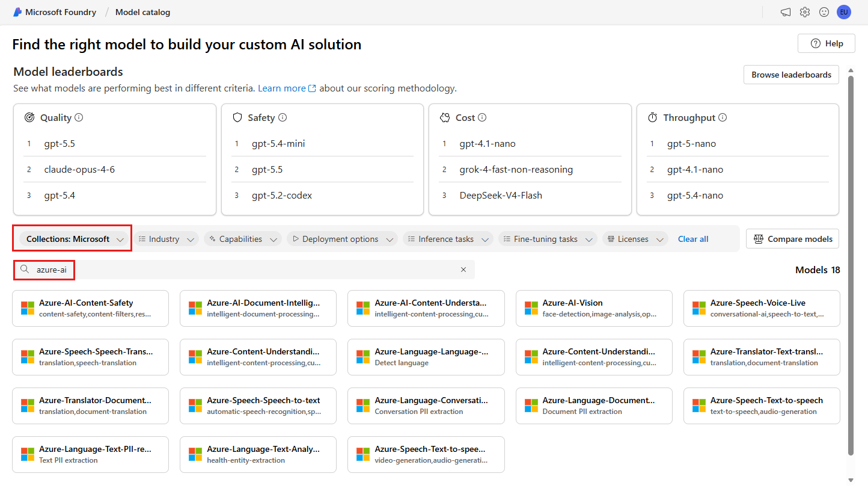Screen dimensions: 868x491
Task: Click the Azure-AI-Document-Intellig card logo
Action: pyautogui.click(x=195, y=308)
